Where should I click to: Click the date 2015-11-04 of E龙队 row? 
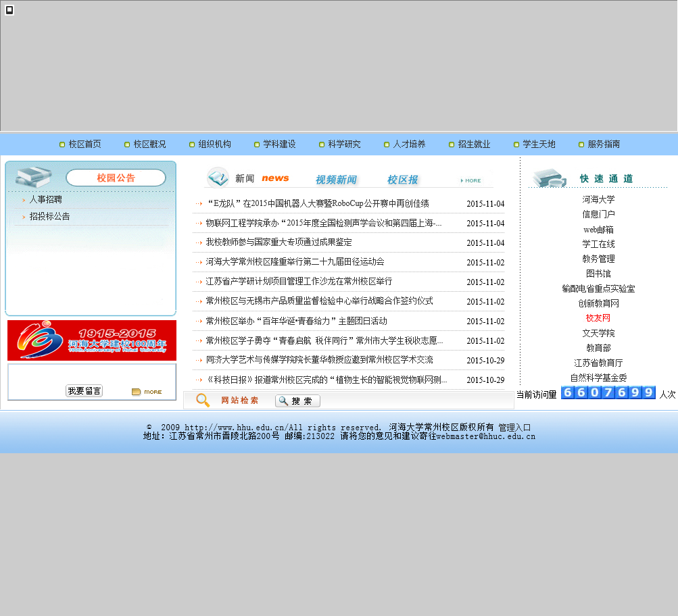485,204
